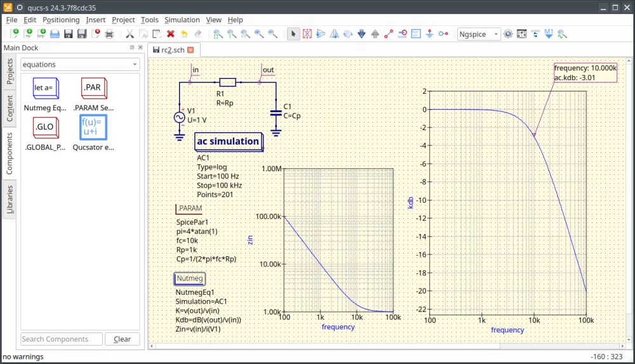Undo the last action
Screen dimensions: 635x364
click(x=184, y=34)
